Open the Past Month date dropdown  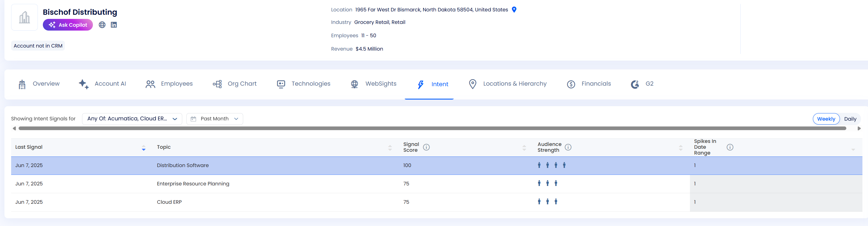[x=215, y=119]
